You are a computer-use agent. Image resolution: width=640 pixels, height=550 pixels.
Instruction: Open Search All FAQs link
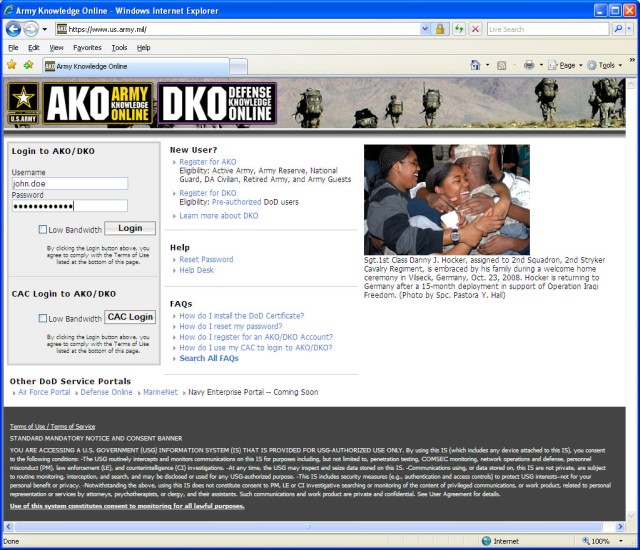pyautogui.click(x=209, y=358)
